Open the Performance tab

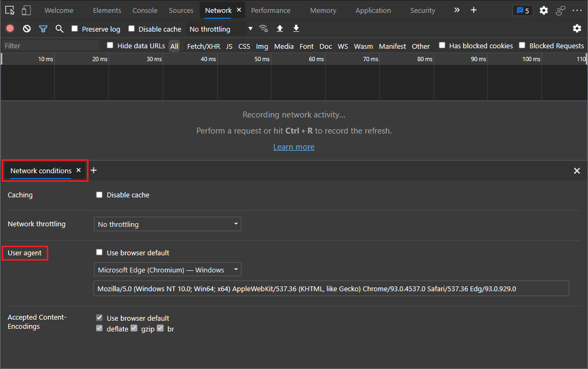[x=270, y=10]
